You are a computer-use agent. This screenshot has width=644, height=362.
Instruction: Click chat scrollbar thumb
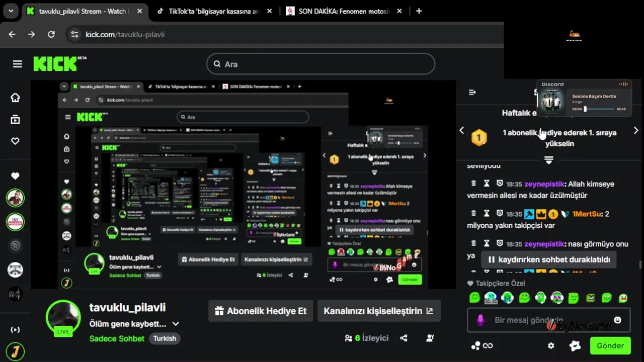pyautogui.click(x=640, y=265)
